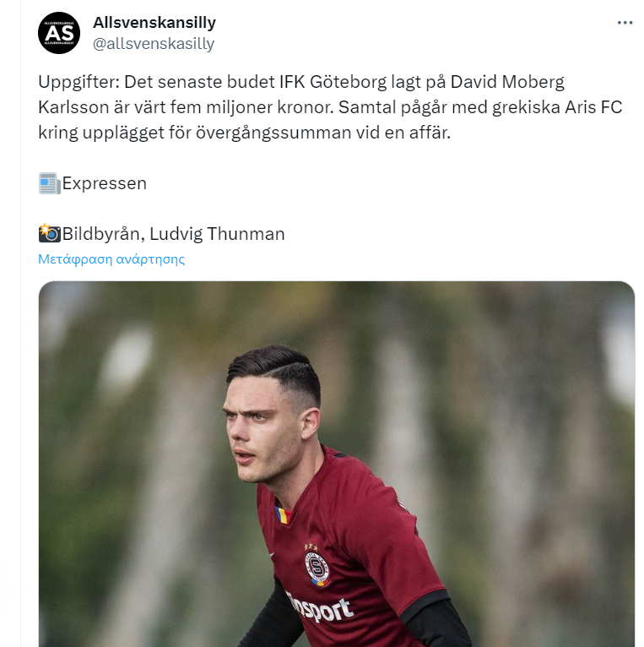644x647 pixels.
Task: Translate post via Μετάφραση ανάρτησης link
Action: pos(111,259)
